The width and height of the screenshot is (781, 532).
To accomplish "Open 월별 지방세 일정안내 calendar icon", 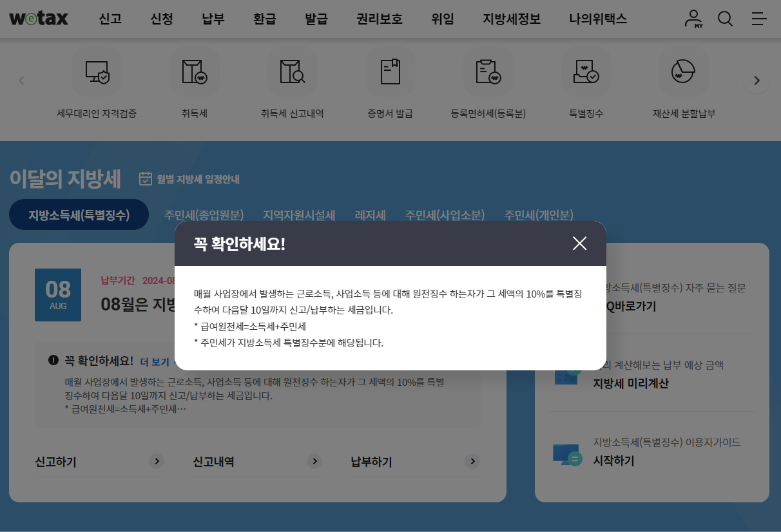I will pos(145,178).
